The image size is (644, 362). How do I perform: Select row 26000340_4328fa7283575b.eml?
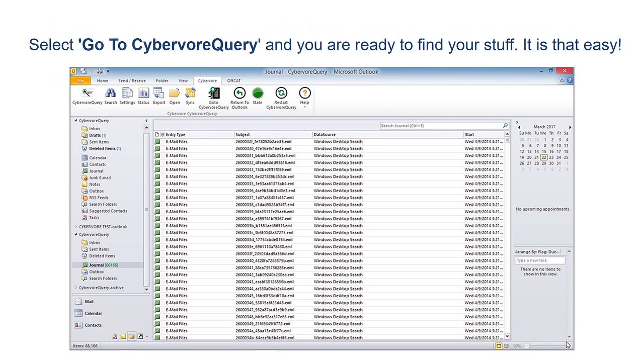(x=329, y=260)
